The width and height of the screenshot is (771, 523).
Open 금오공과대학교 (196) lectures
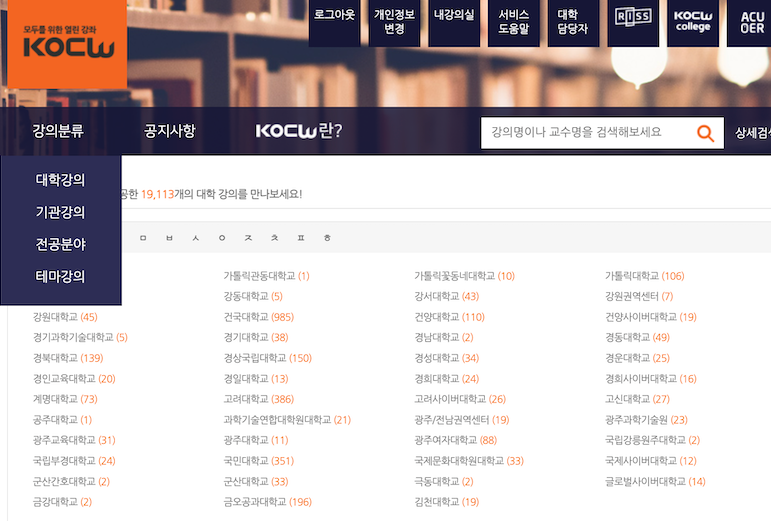tap(268, 502)
